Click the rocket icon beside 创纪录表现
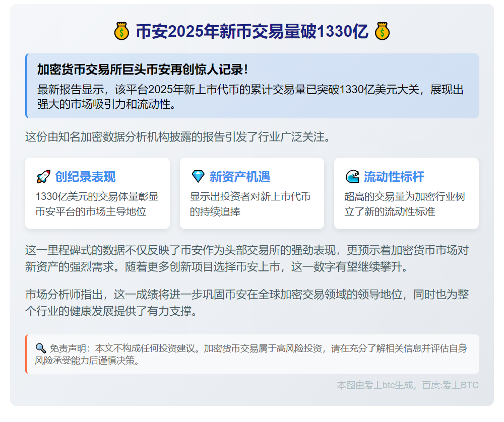Screen dimensions: 504x422 (x=43, y=177)
